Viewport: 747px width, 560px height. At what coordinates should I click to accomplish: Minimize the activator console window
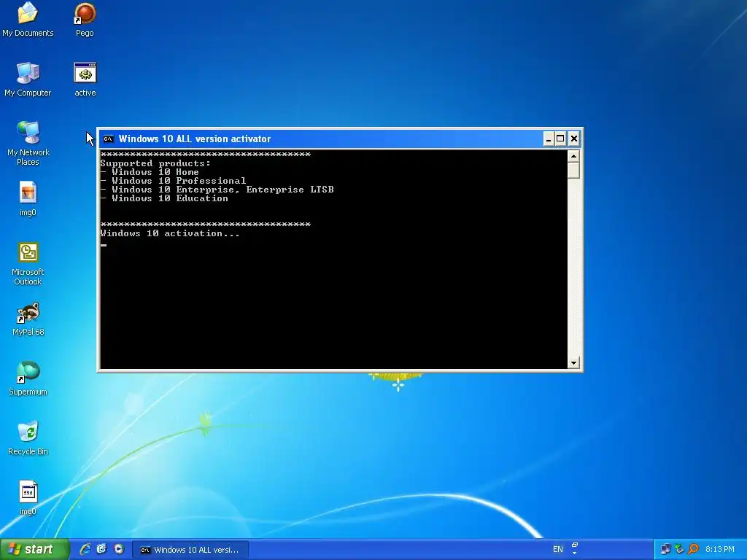[549, 139]
